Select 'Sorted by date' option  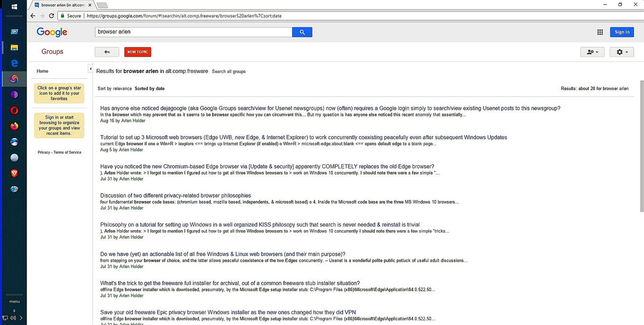(x=149, y=89)
